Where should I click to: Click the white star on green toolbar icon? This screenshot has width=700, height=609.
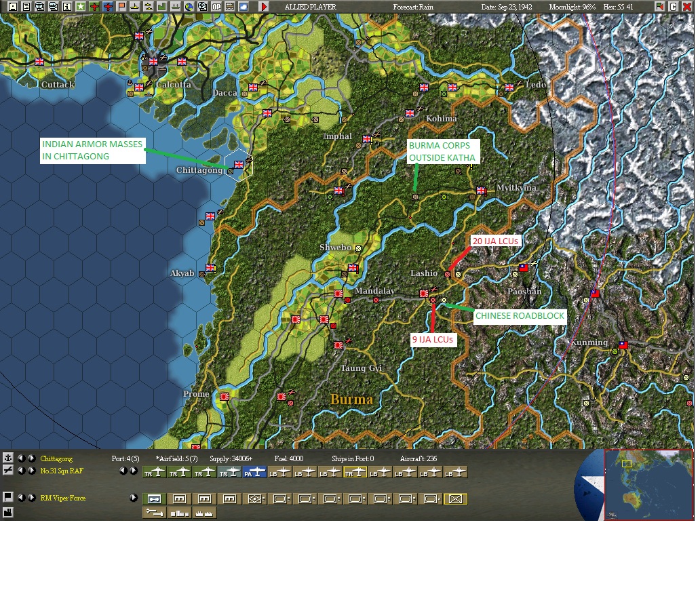[x=80, y=7]
